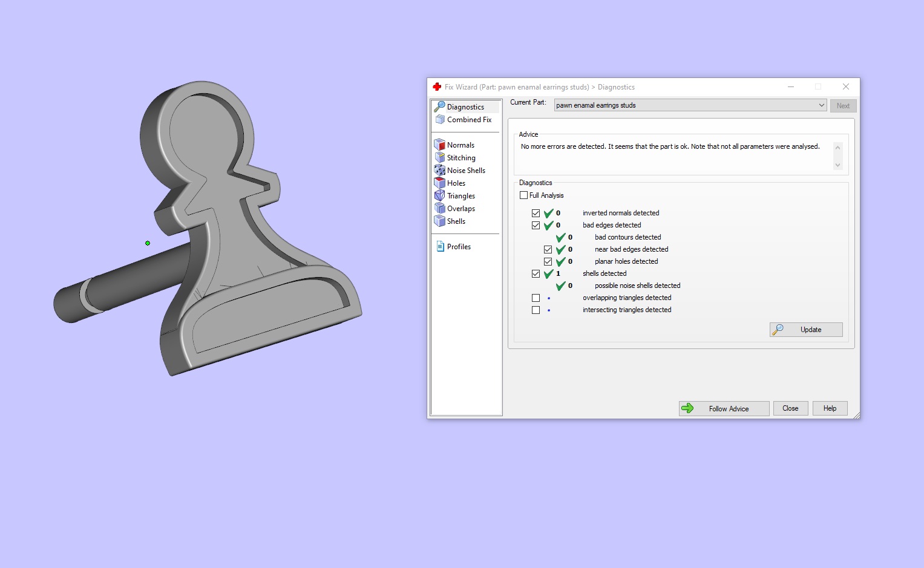Screen dimensions: 924x568
Task: Click the Normals cube icon
Action: click(440, 145)
